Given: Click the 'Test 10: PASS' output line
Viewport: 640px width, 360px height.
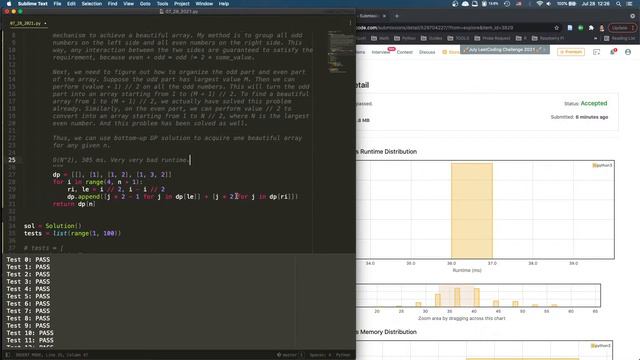Looking at the screenshot, I should (30, 333).
